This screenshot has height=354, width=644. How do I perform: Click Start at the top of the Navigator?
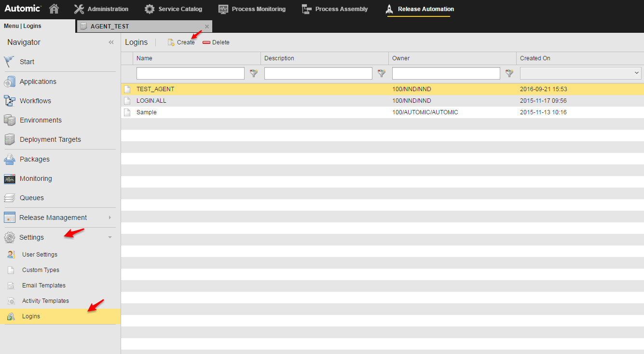point(27,62)
